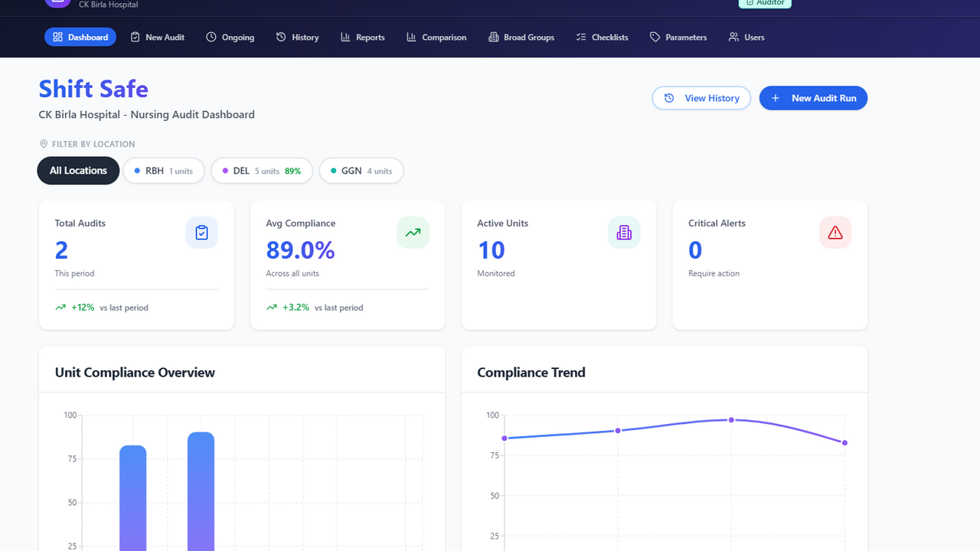
Task: Click the Avg Compliance trend icon
Action: click(x=413, y=233)
